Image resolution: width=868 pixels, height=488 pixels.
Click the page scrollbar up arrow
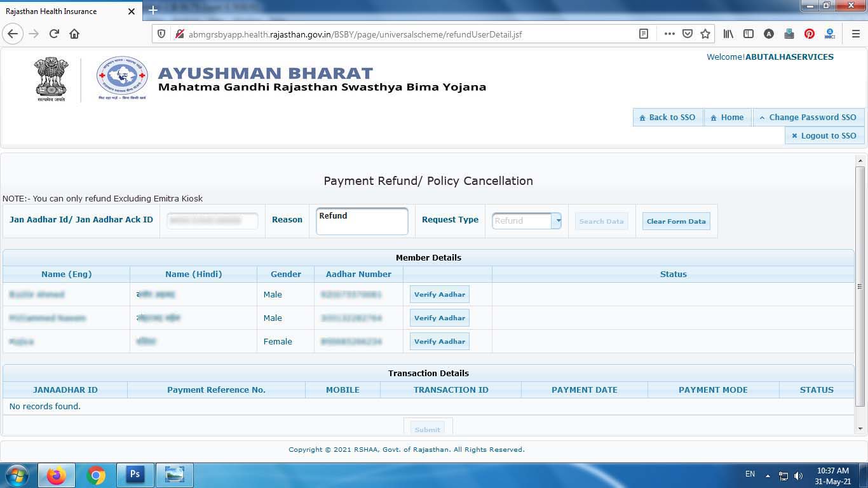point(860,161)
